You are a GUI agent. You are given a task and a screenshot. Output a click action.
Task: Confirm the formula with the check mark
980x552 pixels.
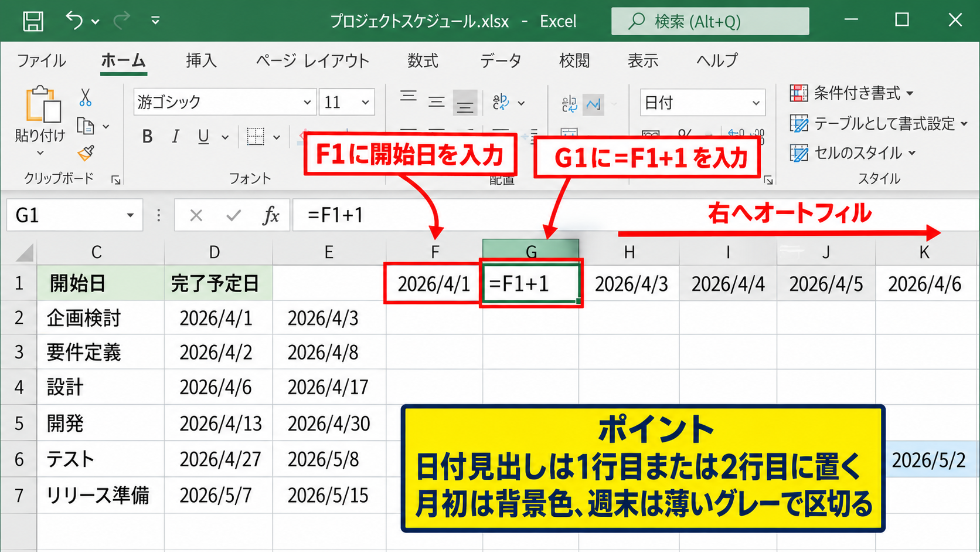tap(233, 216)
